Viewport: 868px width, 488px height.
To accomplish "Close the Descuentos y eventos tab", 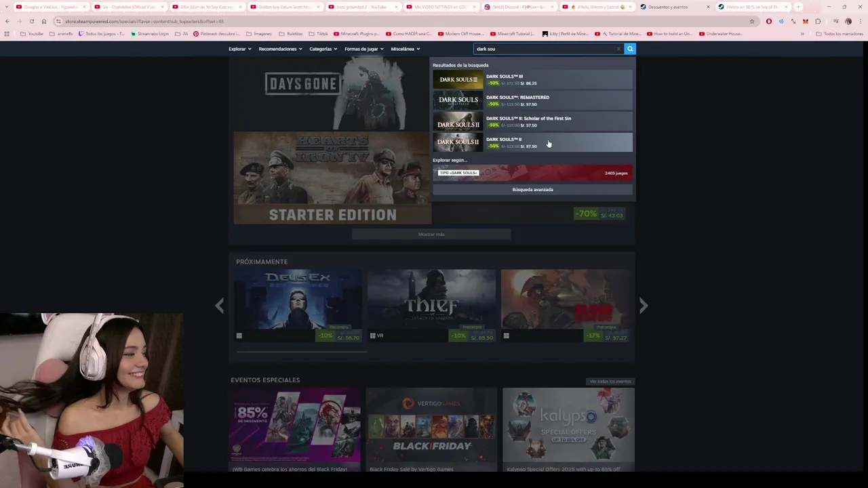I will click(x=708, y=7).
